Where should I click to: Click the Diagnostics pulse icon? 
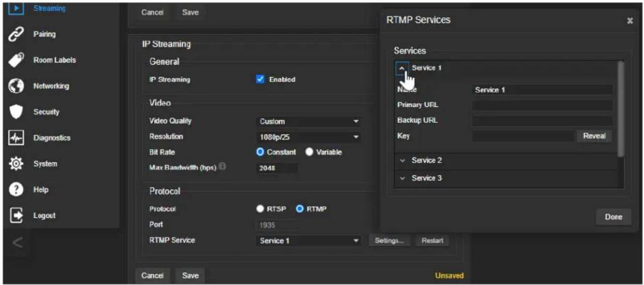[15, 138]
